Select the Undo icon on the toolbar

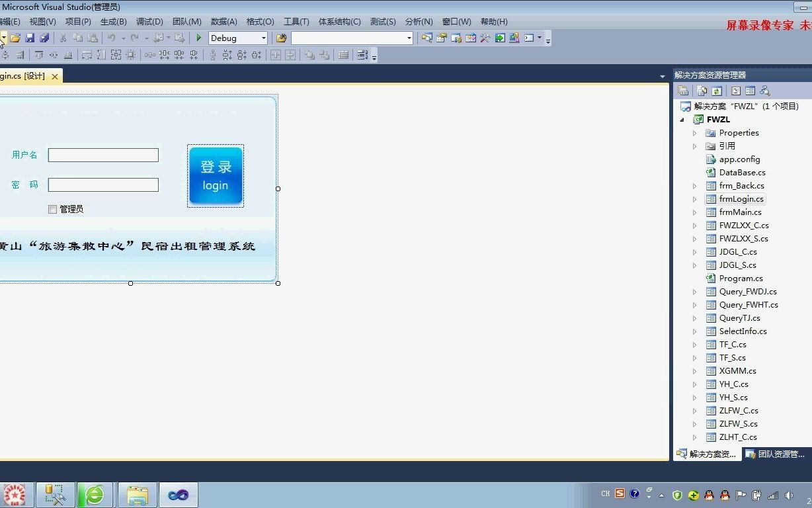[111, 38]
